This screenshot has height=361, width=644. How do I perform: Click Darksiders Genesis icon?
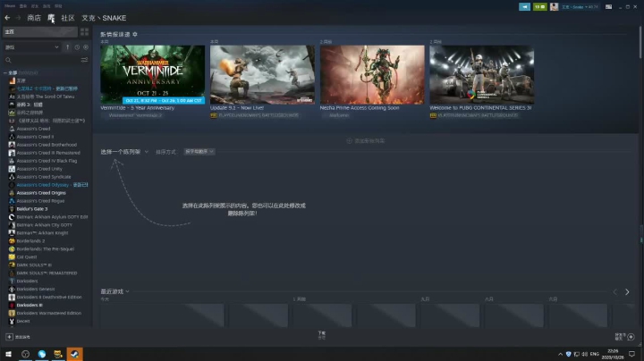point(12,289)
